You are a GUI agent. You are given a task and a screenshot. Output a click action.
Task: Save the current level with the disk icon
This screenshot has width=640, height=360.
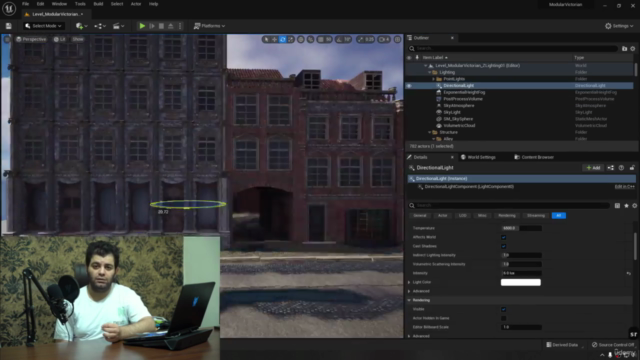pyautogui.click(x=9, y=26)
